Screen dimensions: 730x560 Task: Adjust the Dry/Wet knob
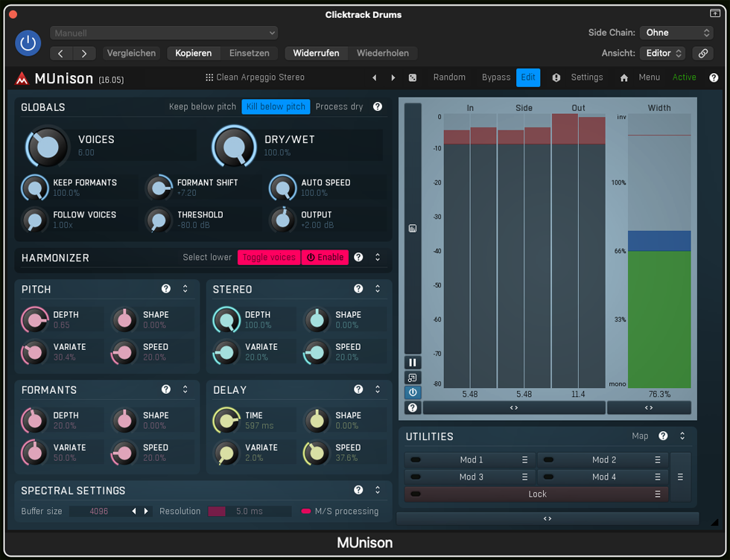(x=235, y=146)
